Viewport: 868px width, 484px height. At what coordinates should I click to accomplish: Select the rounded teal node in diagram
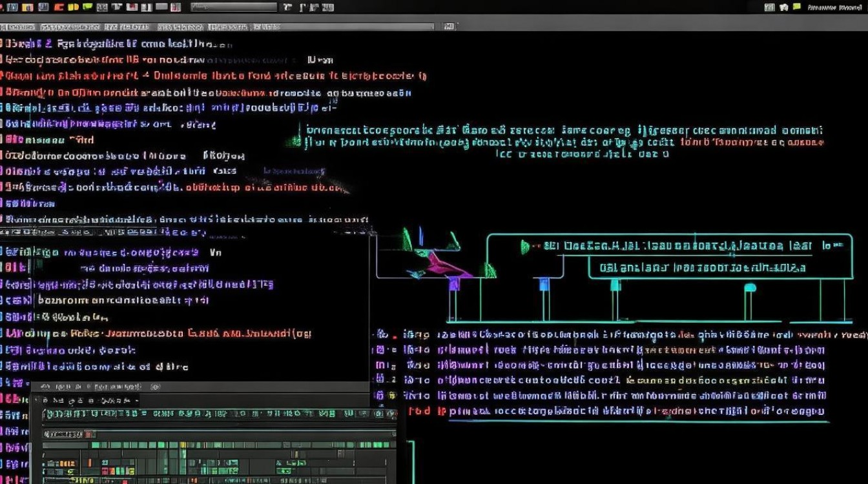(x=750, y=288)
